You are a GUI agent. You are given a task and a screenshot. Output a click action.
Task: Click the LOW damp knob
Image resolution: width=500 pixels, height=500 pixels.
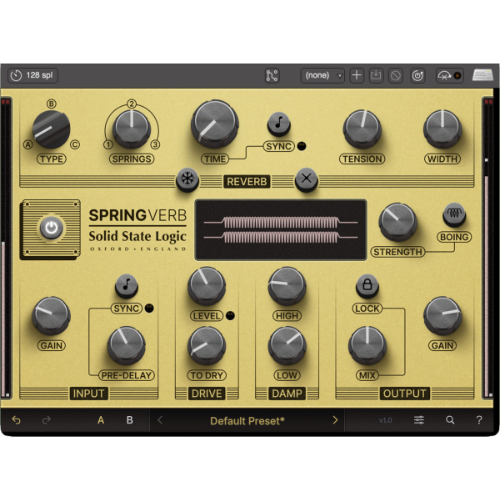point(287,345)
